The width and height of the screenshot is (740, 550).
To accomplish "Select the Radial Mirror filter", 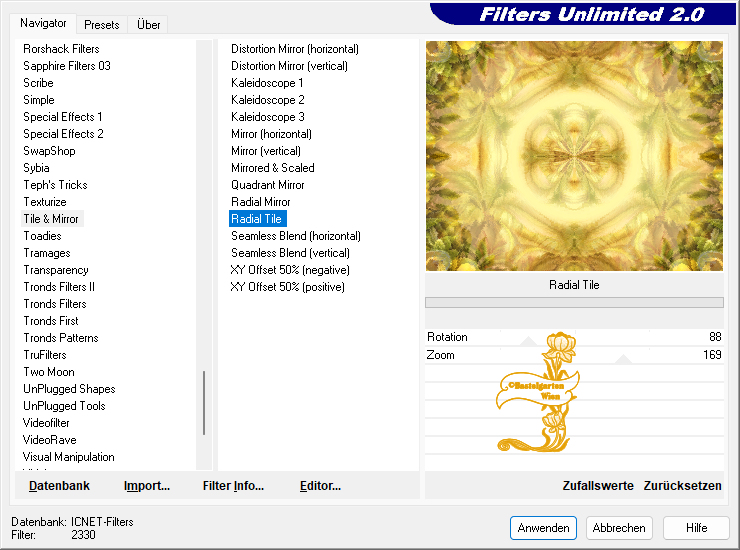I will [x=261, y=202].
